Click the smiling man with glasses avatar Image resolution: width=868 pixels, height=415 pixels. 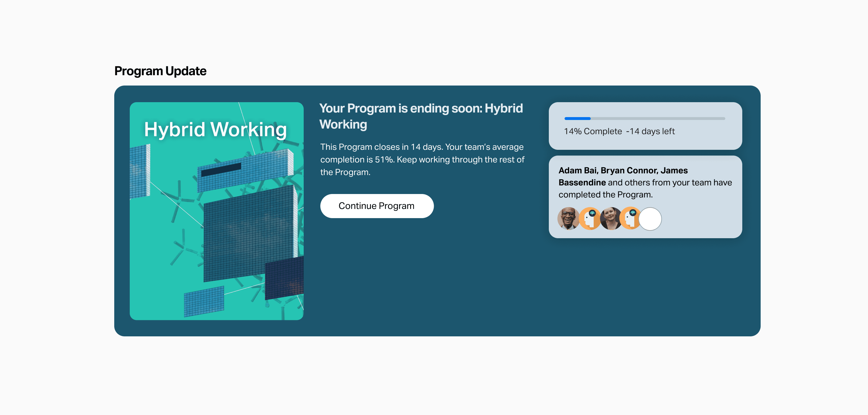point(568,219)
